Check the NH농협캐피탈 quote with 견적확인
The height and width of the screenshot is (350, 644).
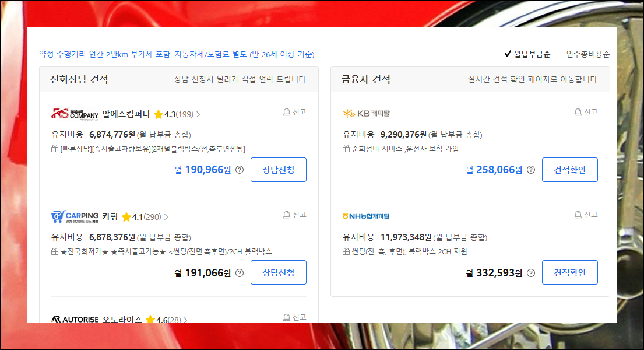pos(569,272)
